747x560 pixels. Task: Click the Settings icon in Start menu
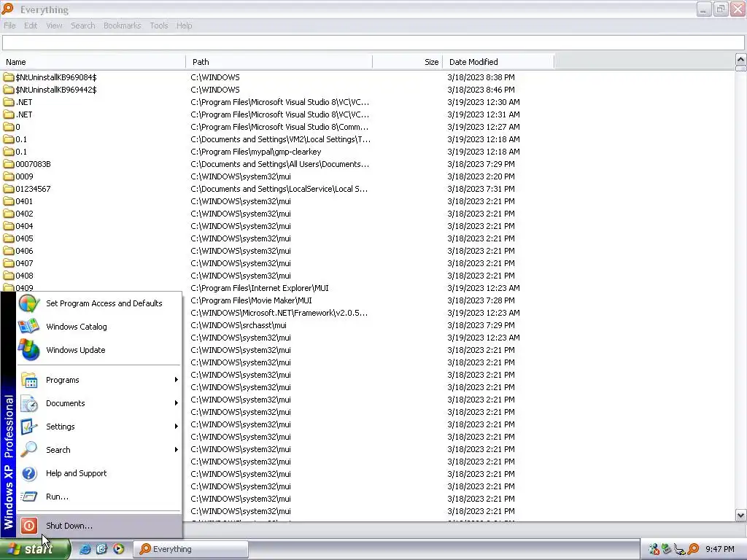(29, 427)
